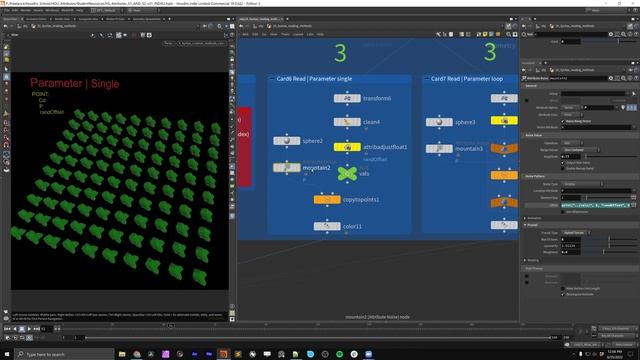640x360 pixels.
Task: Switch to the Geometry Spreadsheet tab
Action: coord(147,19)
